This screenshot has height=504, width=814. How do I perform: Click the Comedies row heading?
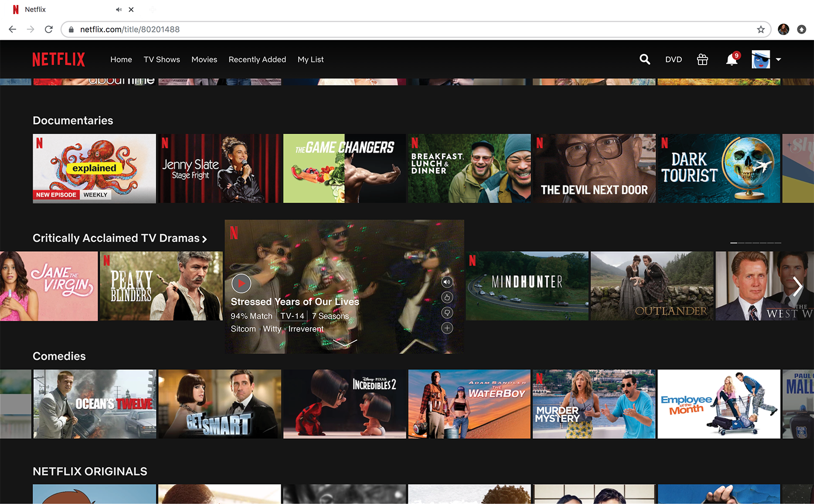pyautogui.click(x=59, y=357)
